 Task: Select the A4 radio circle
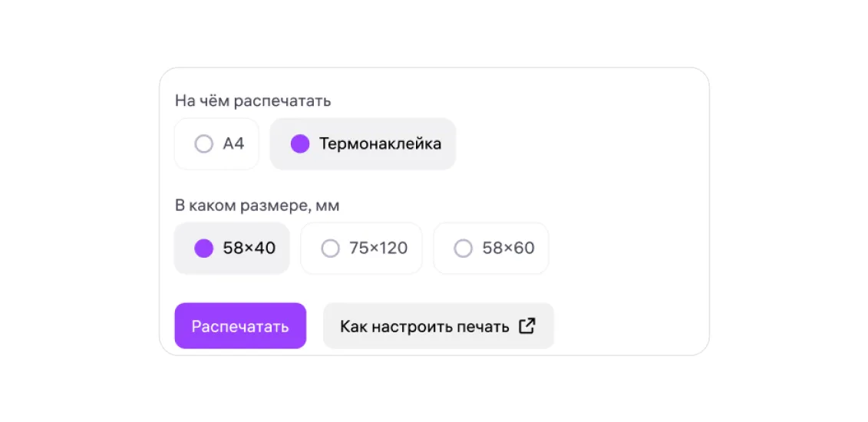pos(203,143)
